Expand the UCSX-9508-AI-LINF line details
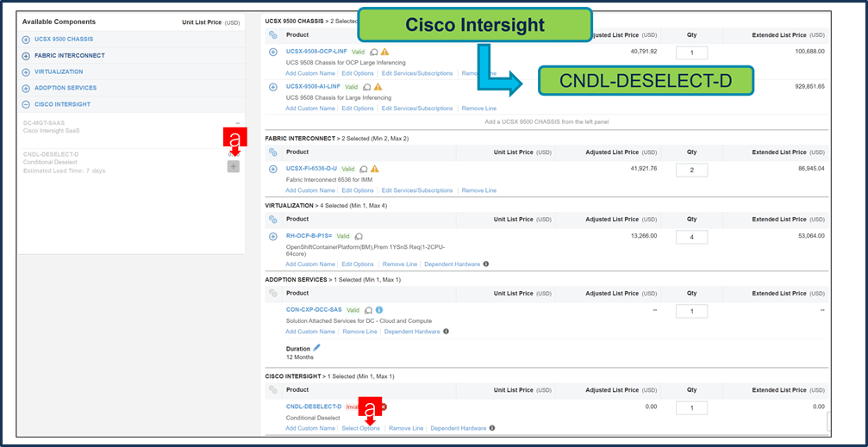The height and width of the screenshot is (447, 868). click(273, 87)
